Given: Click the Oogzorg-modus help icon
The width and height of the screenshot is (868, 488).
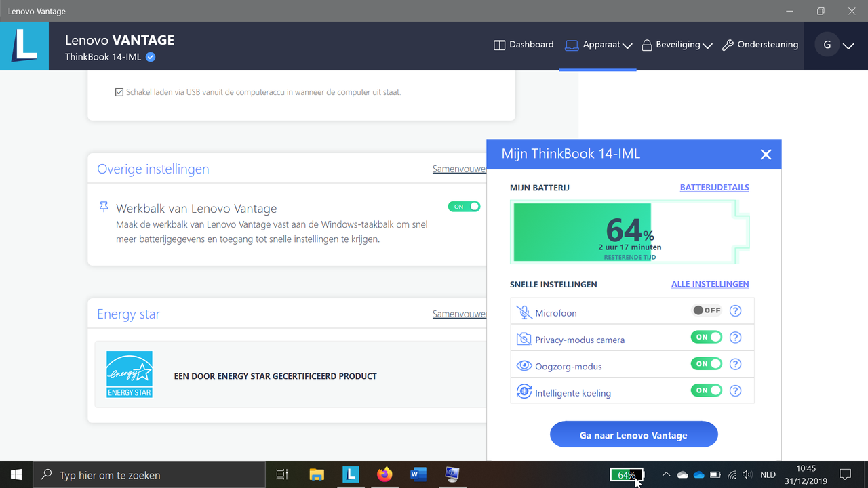Looking at the screenshot, I should click(735, 364).
